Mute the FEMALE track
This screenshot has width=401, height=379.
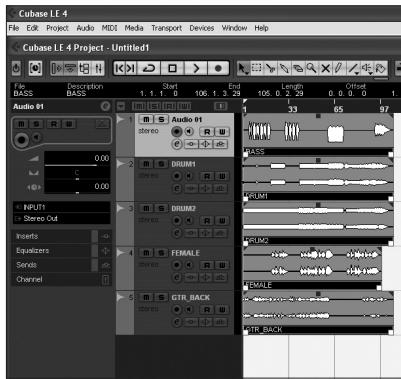tap(146, 253)
